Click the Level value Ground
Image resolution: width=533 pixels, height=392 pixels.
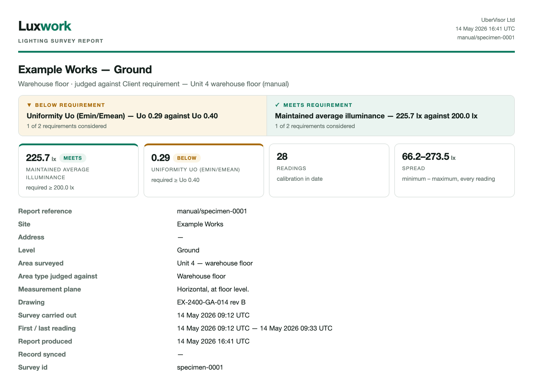click(188, 250)
